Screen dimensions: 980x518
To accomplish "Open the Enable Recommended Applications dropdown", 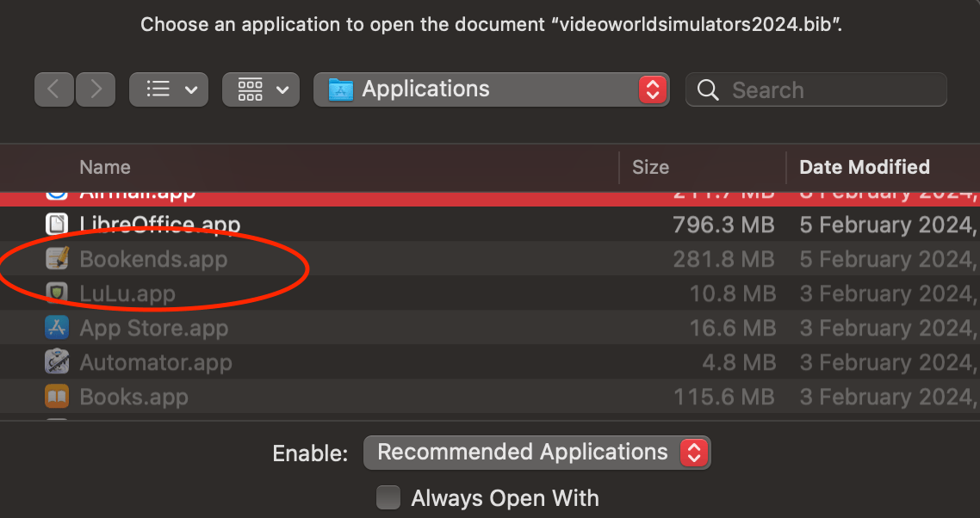I will point(537,453).
